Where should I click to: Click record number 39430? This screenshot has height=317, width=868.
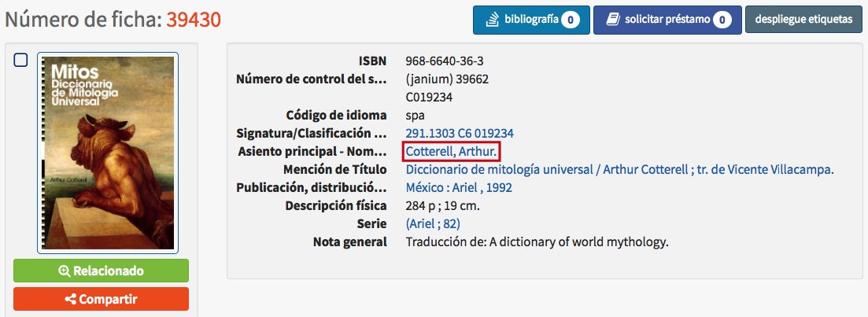coord(194,20)
